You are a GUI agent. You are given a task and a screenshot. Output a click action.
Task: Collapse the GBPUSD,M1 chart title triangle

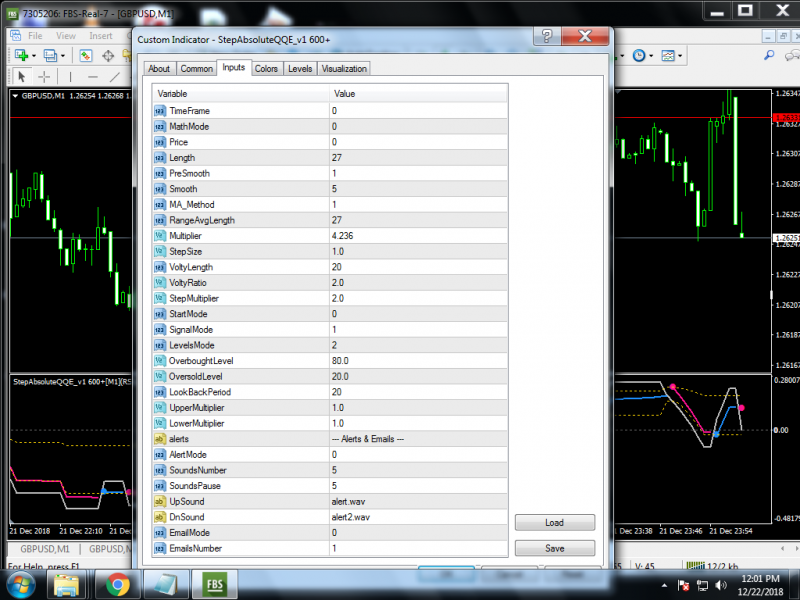pos(15,95)
